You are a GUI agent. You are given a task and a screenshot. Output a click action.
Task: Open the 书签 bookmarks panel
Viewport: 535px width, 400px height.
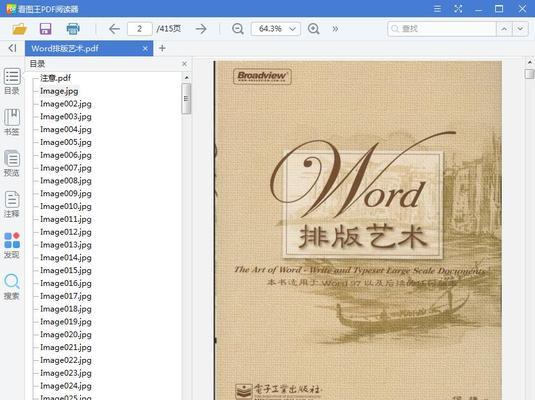pyautogui.click(x=12, y=122)
